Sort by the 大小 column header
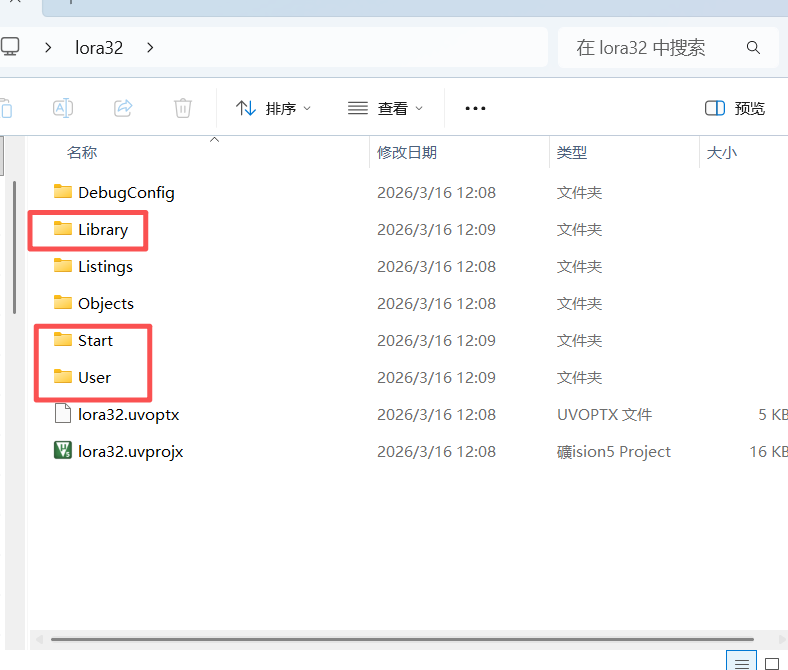 coord(722,152)
